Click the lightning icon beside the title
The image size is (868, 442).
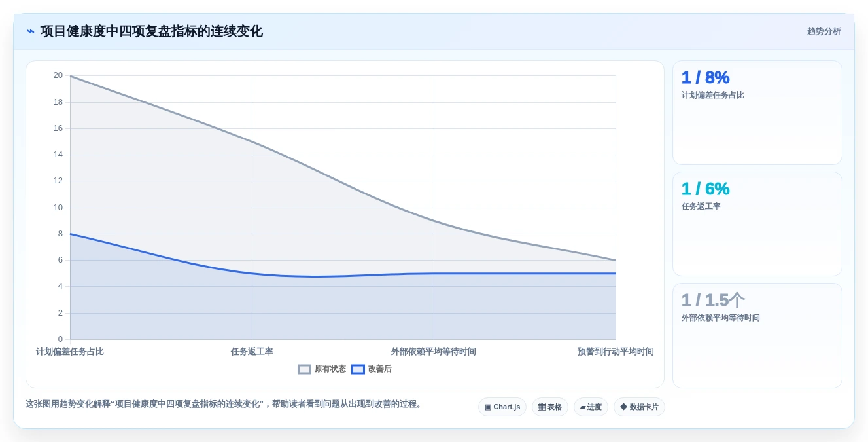click(x=31, y=31)
